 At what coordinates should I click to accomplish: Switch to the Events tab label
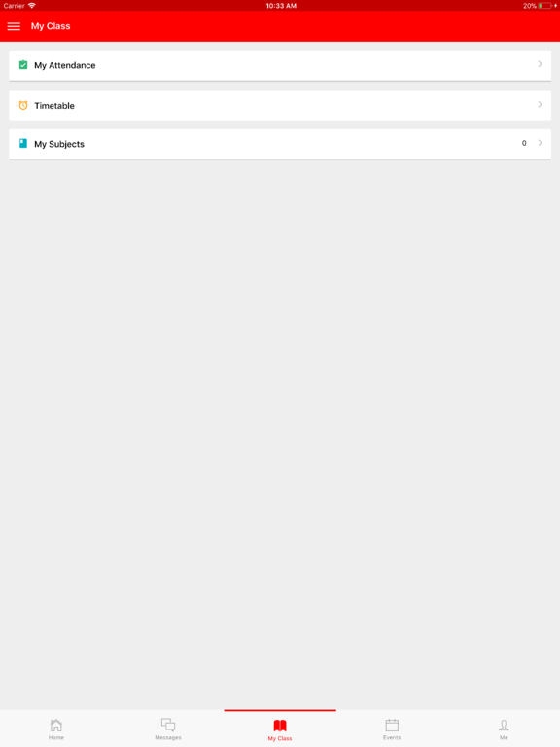pyautogui.click(x=392, y=737)
